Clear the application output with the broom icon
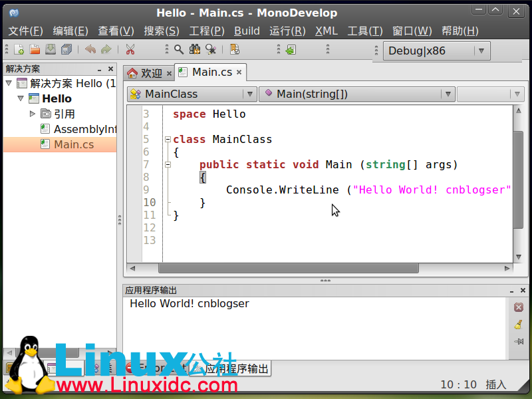 (x=519, y=324)
